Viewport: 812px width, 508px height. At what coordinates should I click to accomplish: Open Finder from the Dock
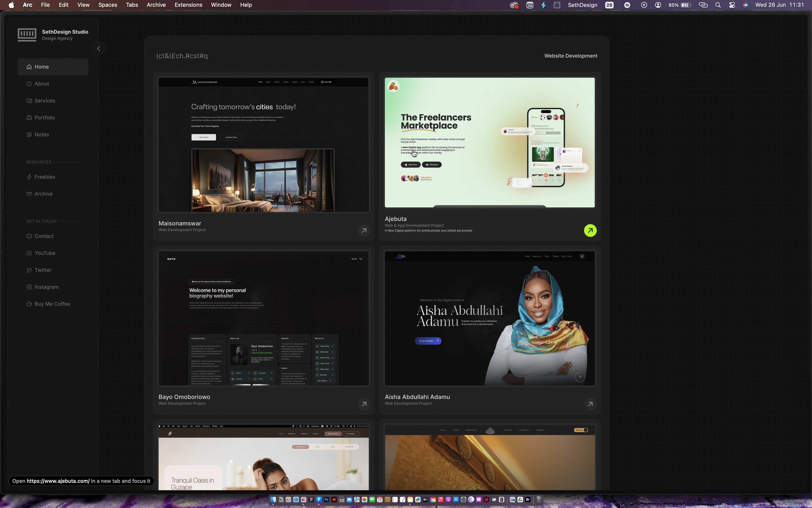click(273, 500)
